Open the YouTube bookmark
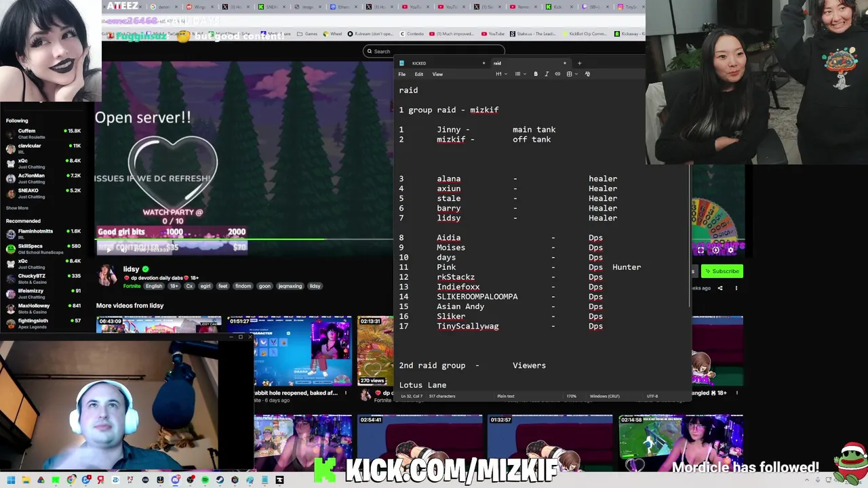Screen dimensions: 868x488 [x=493, y=34]
